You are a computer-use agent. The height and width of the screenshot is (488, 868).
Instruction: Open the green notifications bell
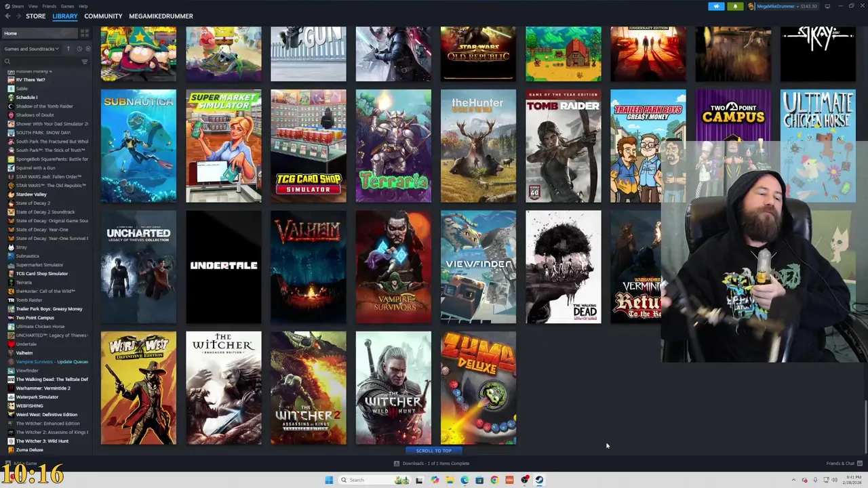(x=735, y=6)
